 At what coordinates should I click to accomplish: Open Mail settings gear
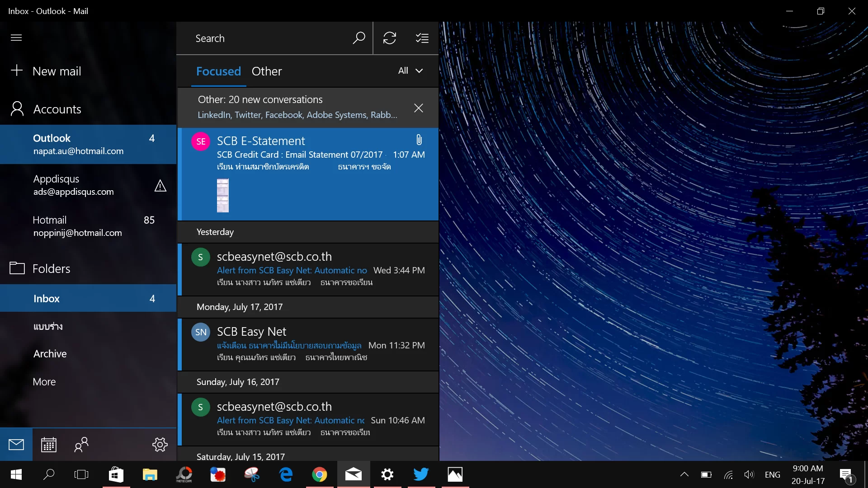click(x=160, y=445)
